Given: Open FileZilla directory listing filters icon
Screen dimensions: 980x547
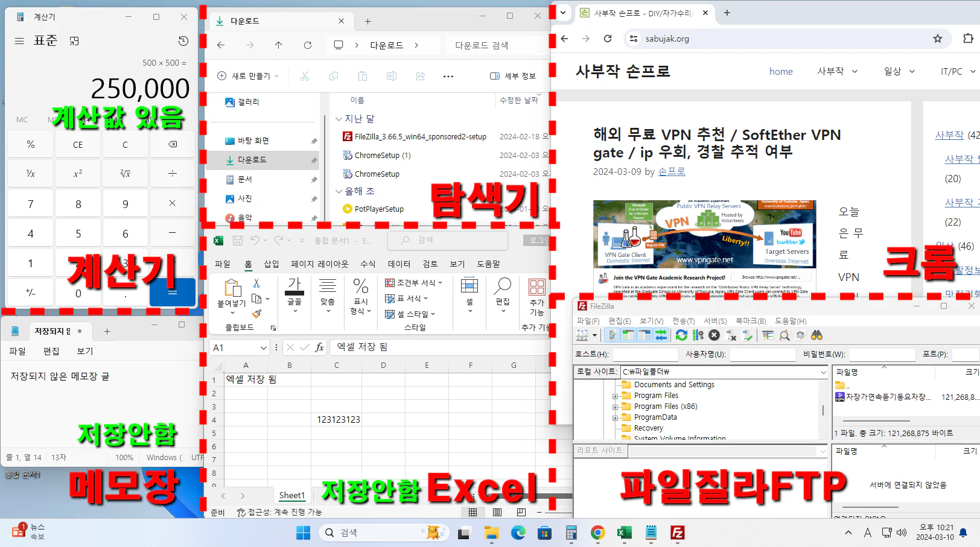Looking at the screenshot, I should pyautogui.click(x=768, y=335).
